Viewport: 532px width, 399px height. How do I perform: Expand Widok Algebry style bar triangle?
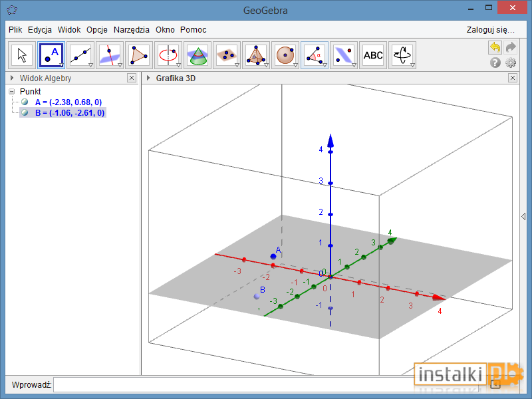coord(12,78)
